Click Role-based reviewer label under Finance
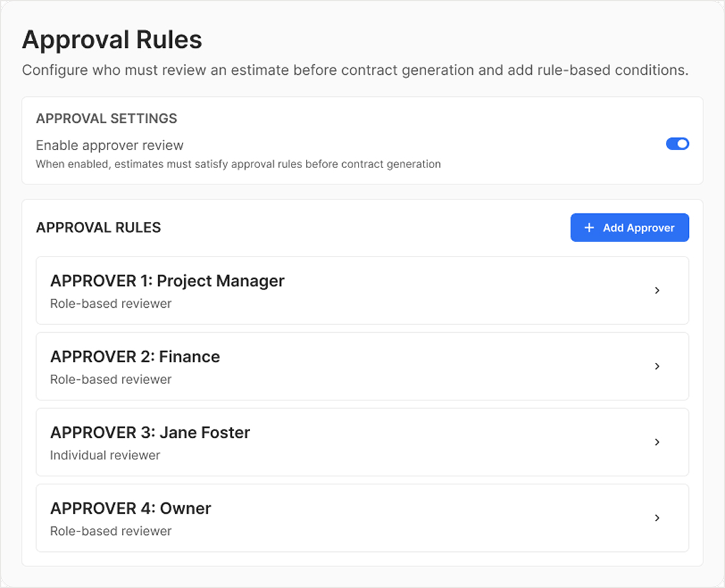The image size is (725, 588). (x=111, y=380)
